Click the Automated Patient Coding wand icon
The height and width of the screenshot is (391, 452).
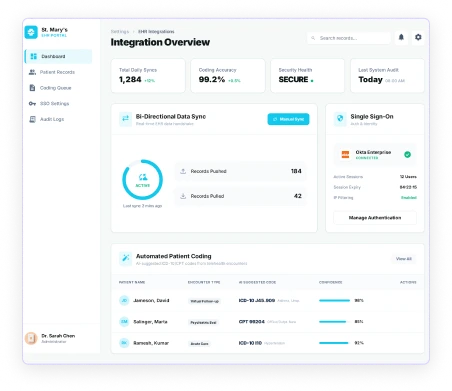click(x=125, y=258)
